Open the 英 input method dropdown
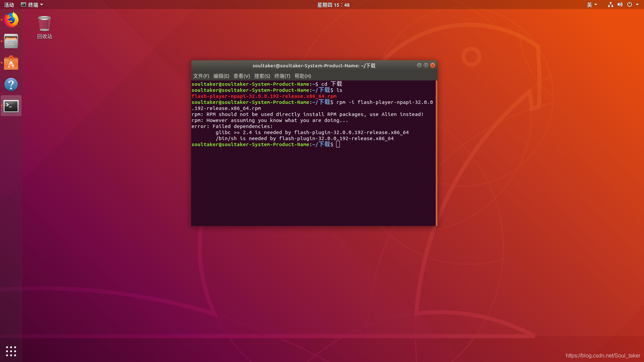This screenshot has height=362, width=644. (x=592, y=5)
